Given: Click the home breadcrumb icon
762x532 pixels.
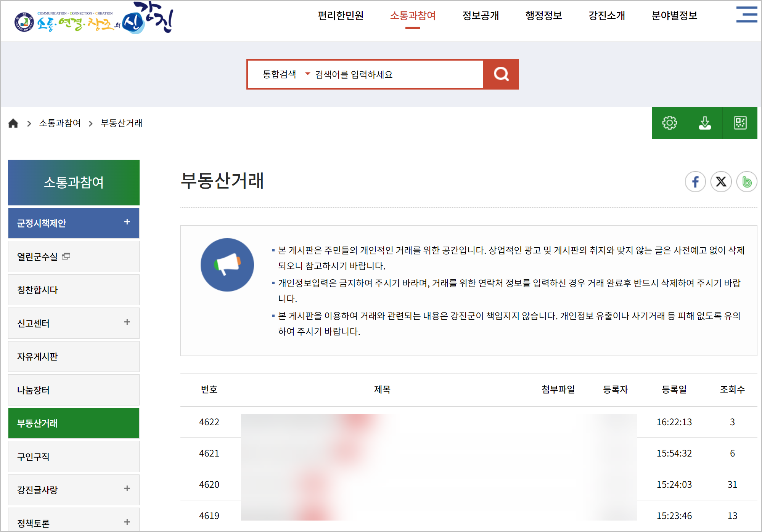Looking at the screenshot, I should [13, 123].
